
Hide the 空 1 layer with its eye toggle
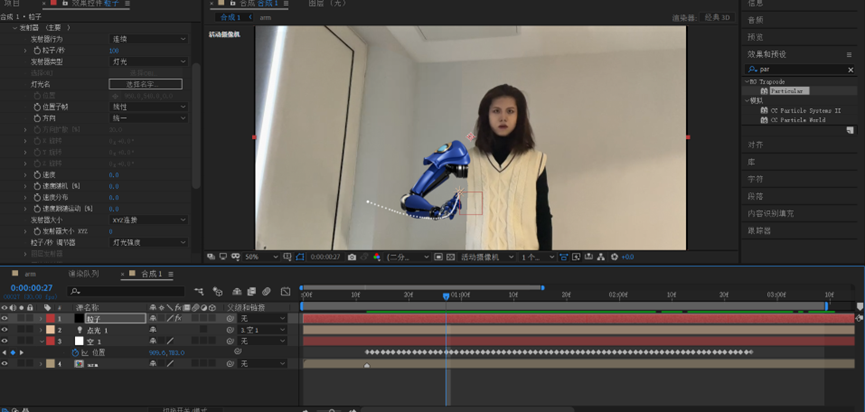(4, 341)
